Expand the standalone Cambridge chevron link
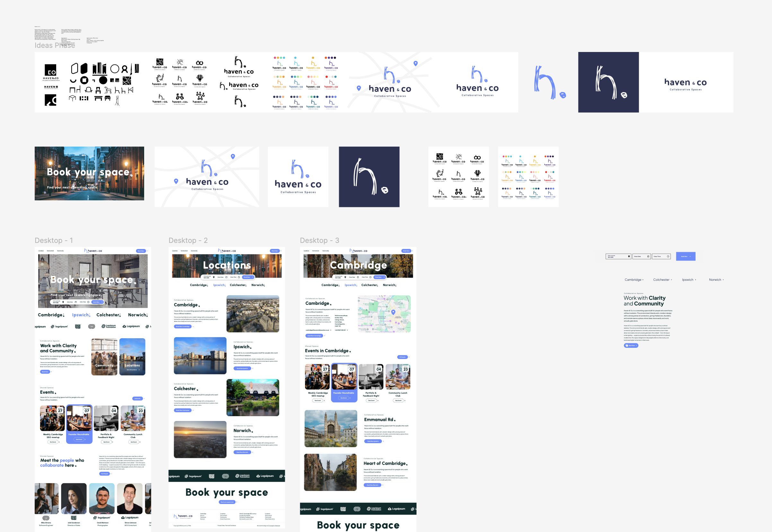Image resolution: width=772 pixels, height=532 pixels. pyautogui.click(x=634, y=280)
